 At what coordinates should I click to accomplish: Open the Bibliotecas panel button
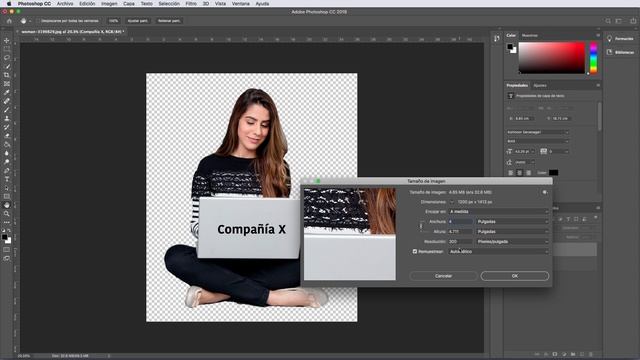coord(620,52)
